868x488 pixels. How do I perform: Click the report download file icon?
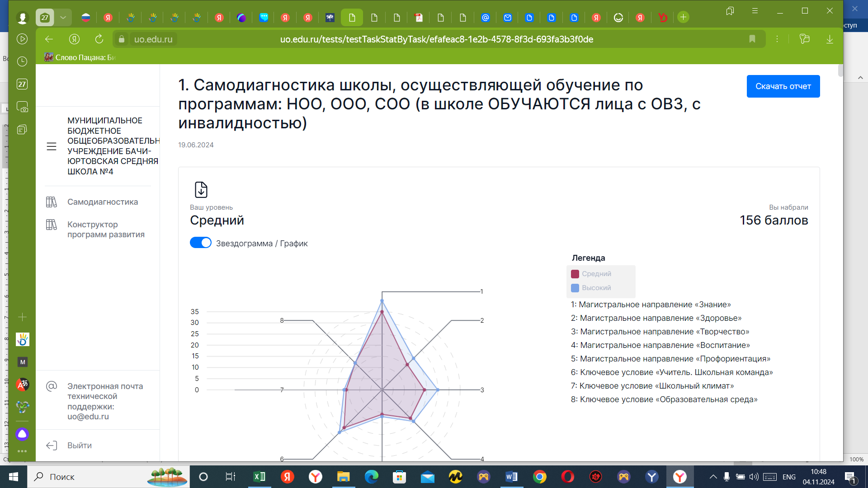click(201, 190)
